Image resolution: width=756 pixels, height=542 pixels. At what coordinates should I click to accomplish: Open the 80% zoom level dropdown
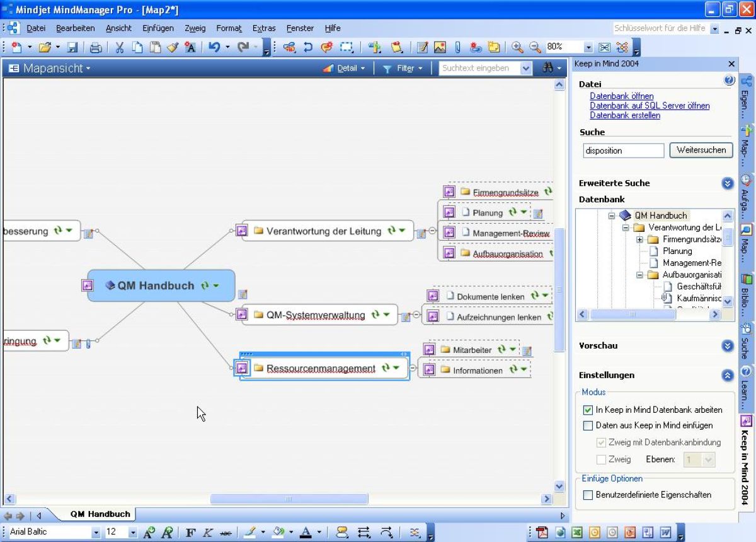click(588, 47)
